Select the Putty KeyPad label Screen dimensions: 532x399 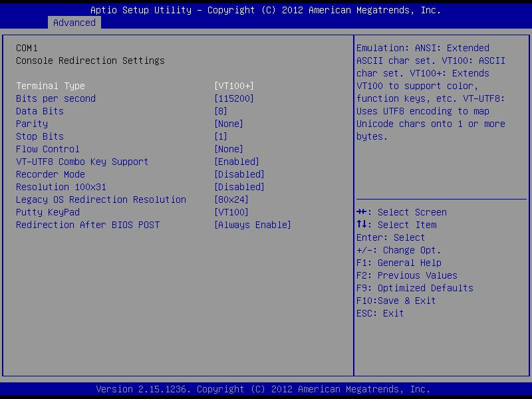[x=48, y=212]
